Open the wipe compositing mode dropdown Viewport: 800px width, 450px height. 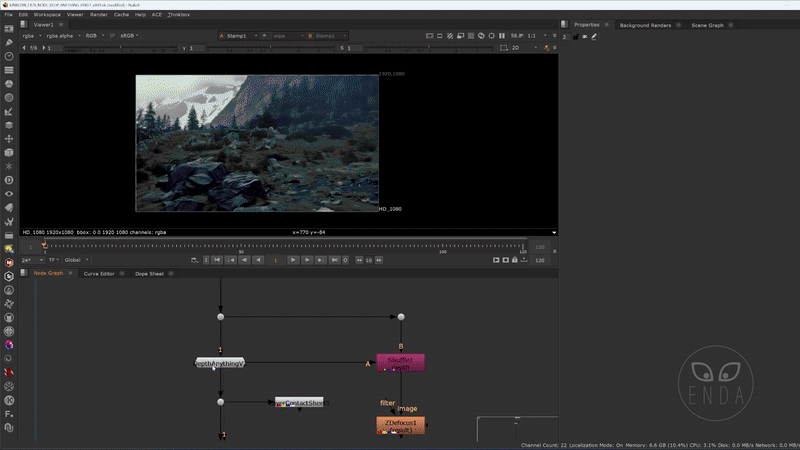click(283, 36)
